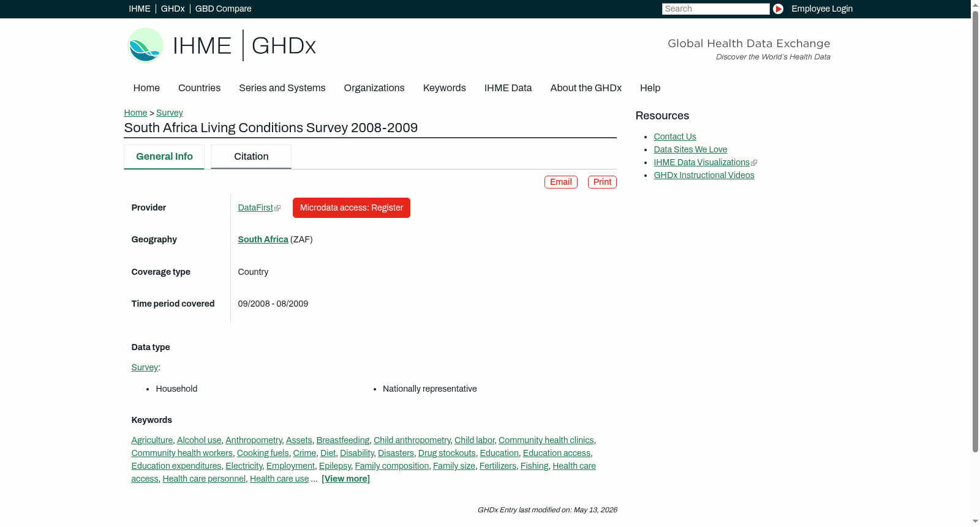The height and width of the screenshot is (527, 980).
Task: Open Data Sites We Love link
Action: coord(690,149)
